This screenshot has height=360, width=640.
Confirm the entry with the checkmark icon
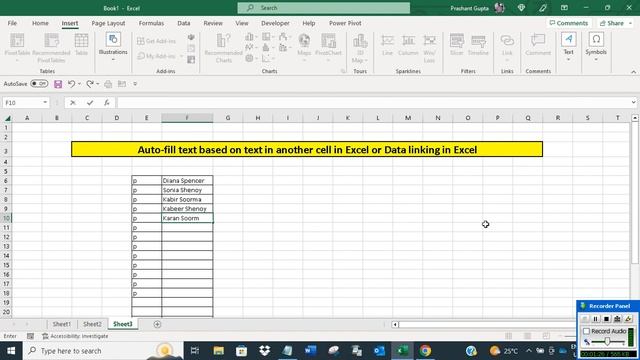(90, 103)
